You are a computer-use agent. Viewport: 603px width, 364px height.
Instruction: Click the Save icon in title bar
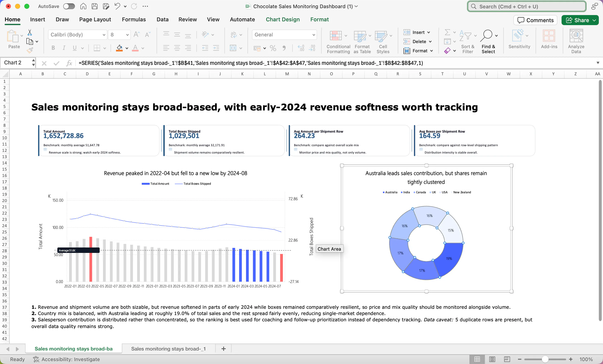pyautogui.click(x=95, y=6)
